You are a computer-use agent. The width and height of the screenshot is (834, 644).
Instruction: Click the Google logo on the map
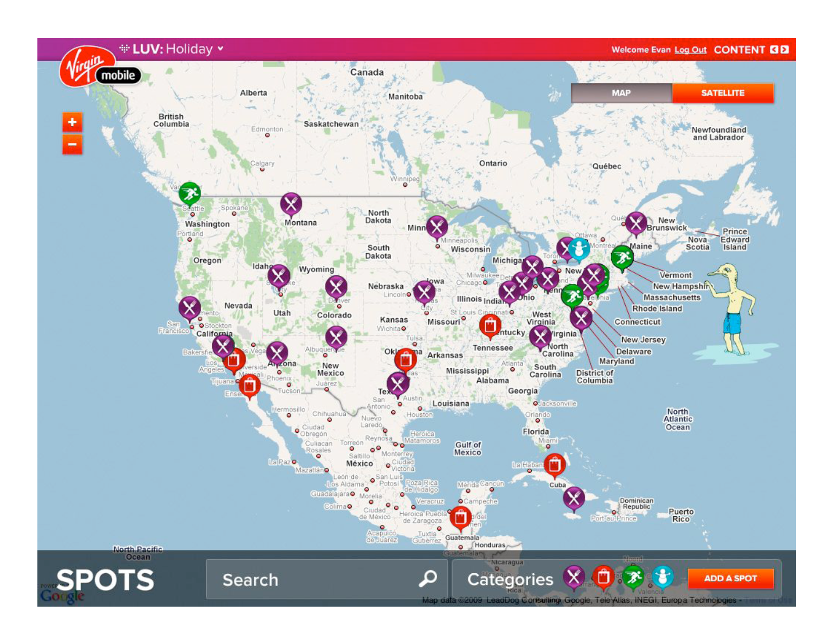(62, 596)
